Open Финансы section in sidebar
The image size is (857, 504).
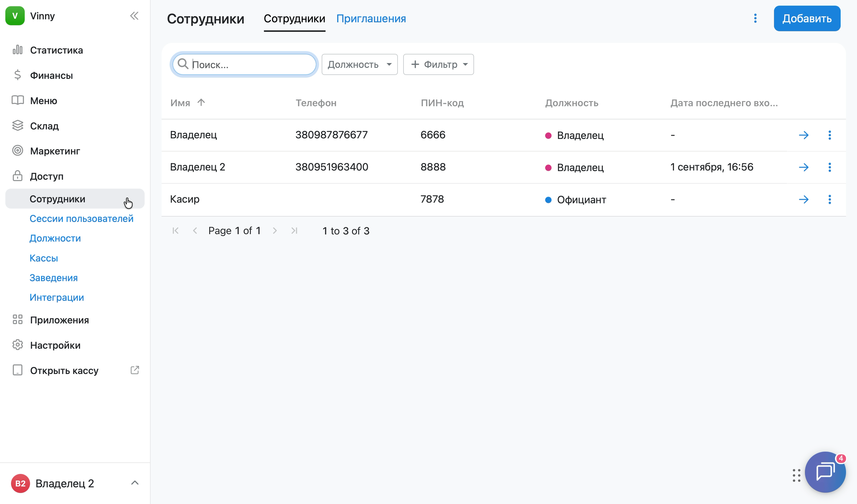click(x=51, y=75)
